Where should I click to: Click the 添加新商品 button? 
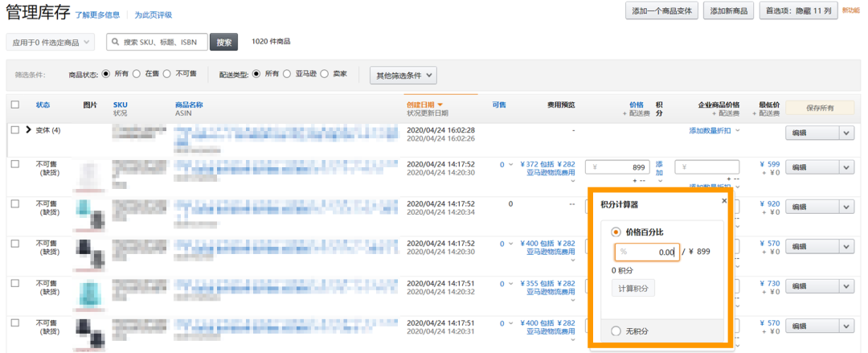point(729,10)
